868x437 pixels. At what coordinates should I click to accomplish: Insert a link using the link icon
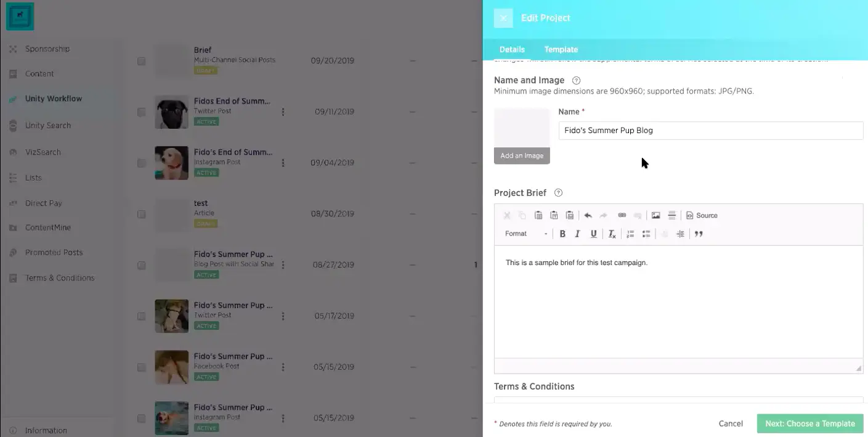coord(622,216)
